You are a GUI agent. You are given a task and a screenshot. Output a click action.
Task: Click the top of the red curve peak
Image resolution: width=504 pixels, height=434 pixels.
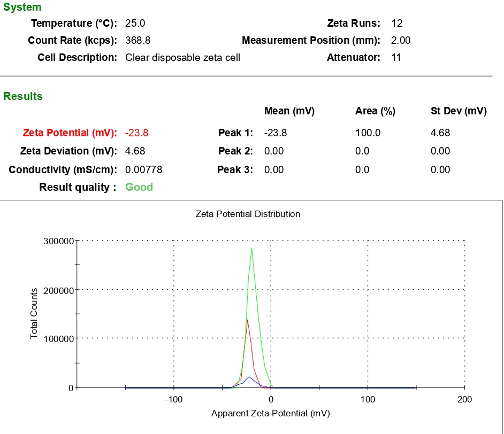pos(247,320)
